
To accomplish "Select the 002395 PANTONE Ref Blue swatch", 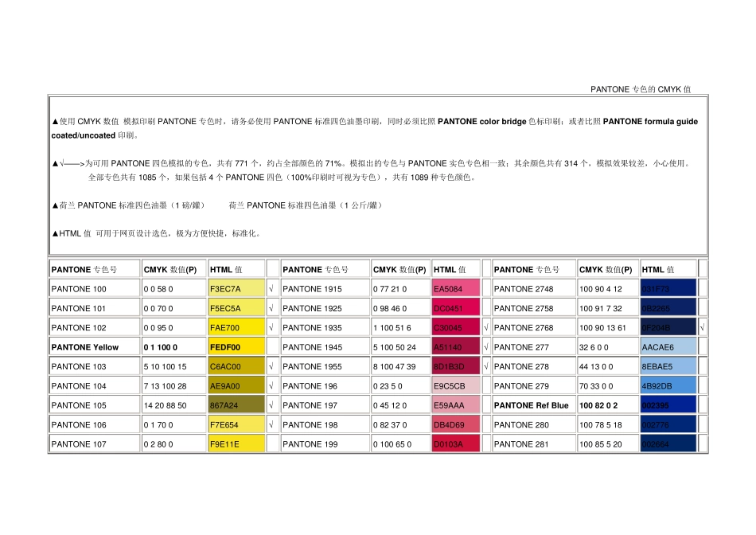I will pyautogui.click(x=668, y=405).
